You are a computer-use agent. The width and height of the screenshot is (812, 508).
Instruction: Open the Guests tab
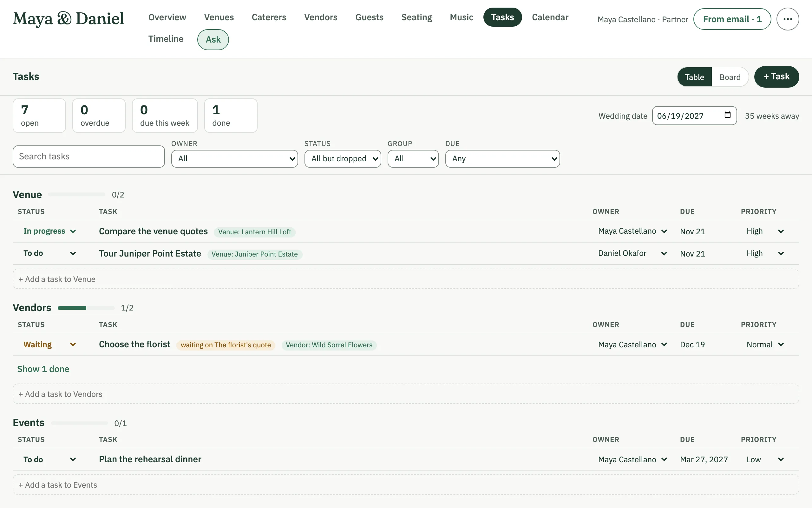coord(369,17)
